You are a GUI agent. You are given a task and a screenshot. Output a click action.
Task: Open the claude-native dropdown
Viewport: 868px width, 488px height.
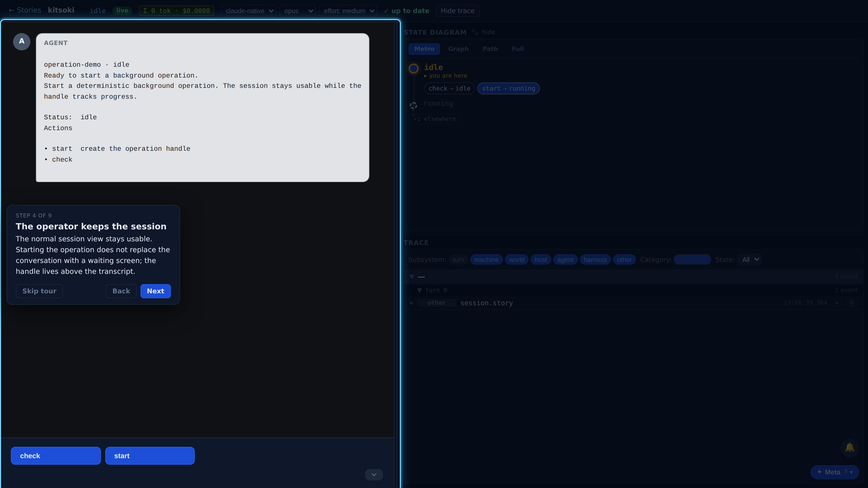[248, 11]
